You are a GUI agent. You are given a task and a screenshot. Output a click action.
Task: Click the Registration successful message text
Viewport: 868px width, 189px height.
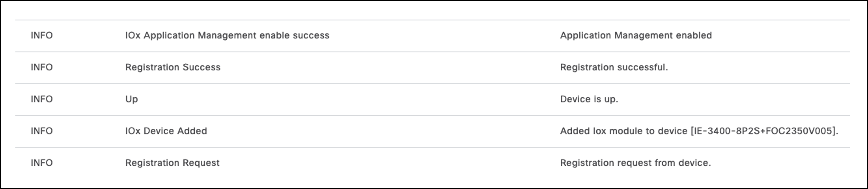(614, 67)
